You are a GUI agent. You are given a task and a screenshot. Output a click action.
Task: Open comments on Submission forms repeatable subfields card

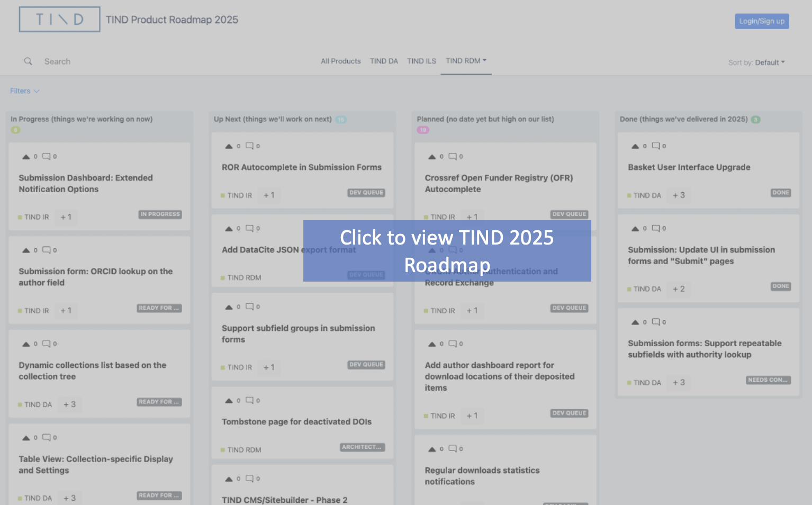pos(656,322)
